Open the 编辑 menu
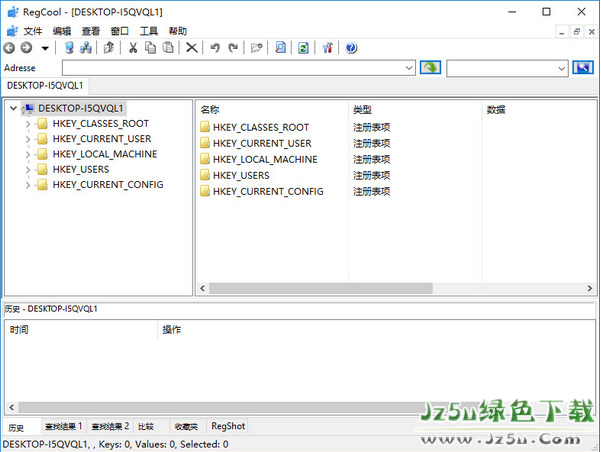 click(62, 31)
